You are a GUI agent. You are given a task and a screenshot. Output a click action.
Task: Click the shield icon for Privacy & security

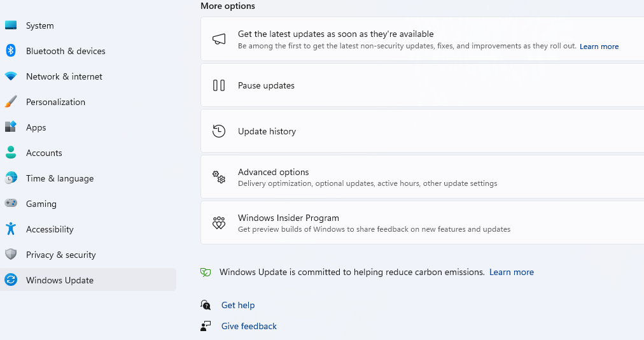(11, 255)
